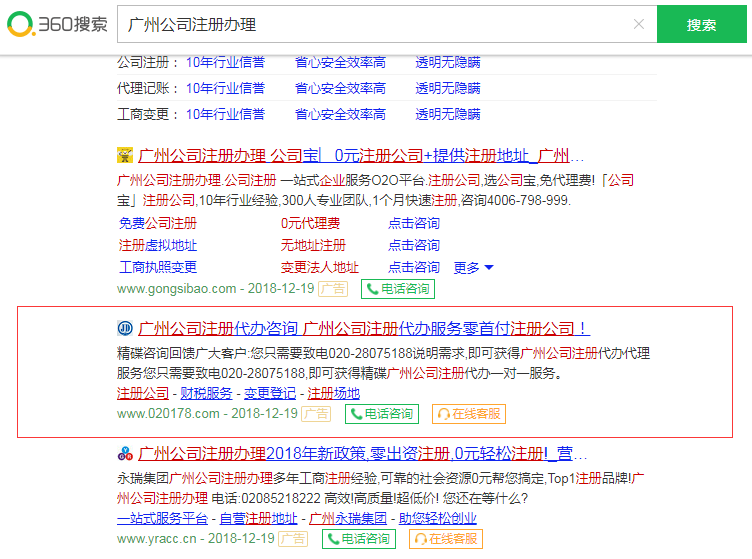Open the 广州永瑞集团 sublink

point(348,518)
